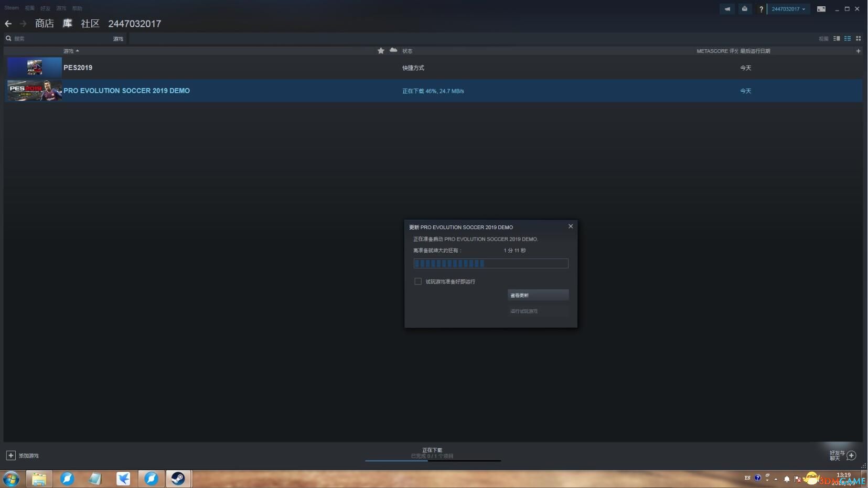Viewport: 868px width, 488px height.
Task: Add a column with the plus icon
Action: click(x=858, y=51)
